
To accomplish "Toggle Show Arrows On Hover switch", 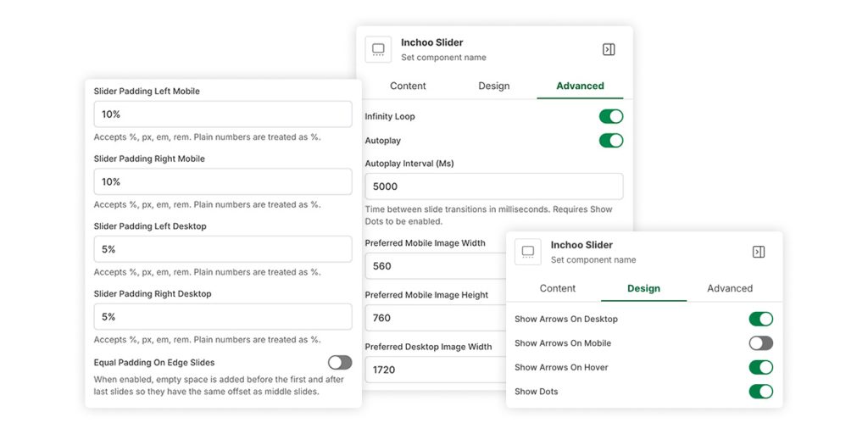I will 760,367.
